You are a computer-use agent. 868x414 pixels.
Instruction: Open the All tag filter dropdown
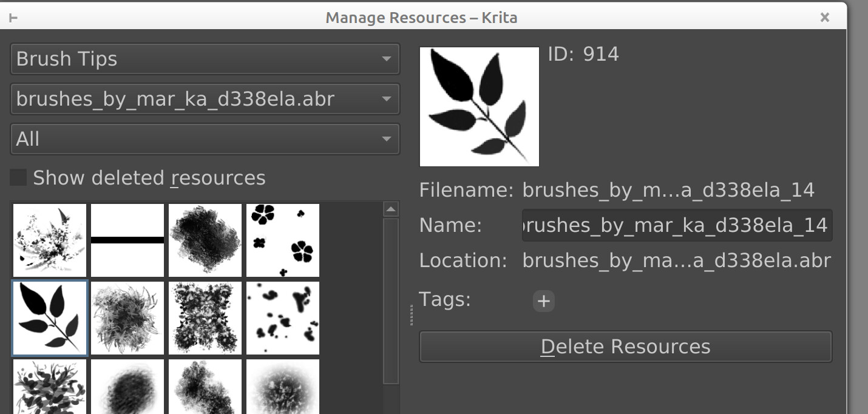pyautogui.click(x=205, y=139)
